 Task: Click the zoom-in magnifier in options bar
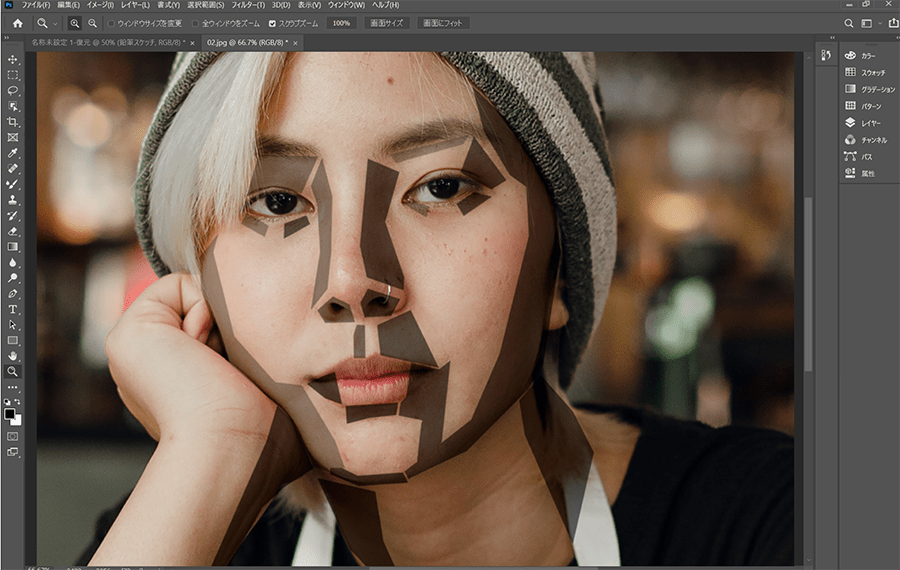tap(75, 23)
